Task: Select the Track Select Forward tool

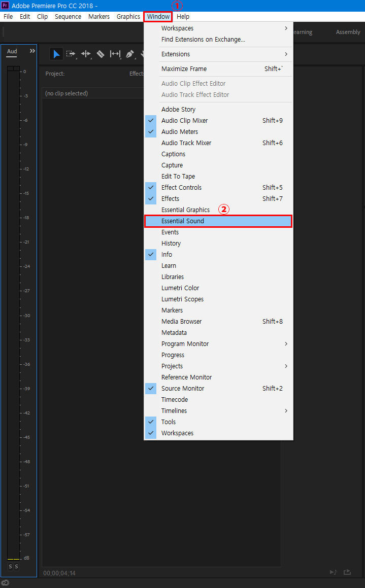Action: point(71,54)
